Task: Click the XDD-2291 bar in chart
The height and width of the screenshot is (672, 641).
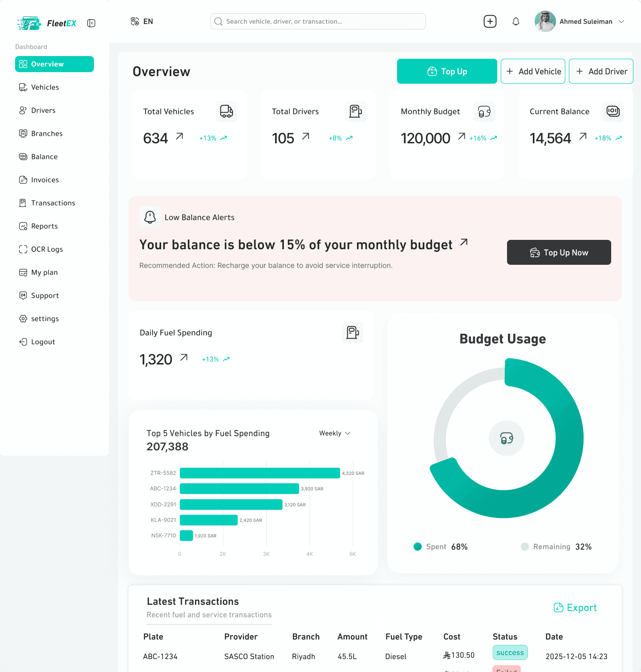Action: [231, 504]
